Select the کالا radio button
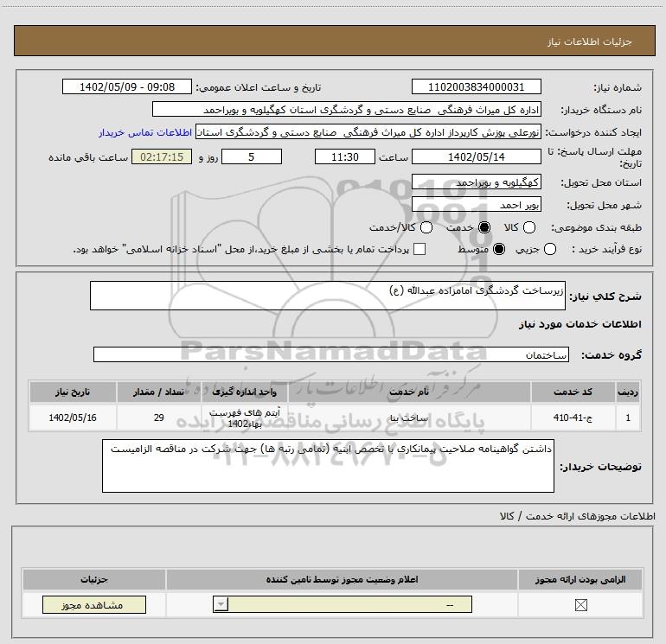This screenshot has width=666, height=644. [528, 227]
